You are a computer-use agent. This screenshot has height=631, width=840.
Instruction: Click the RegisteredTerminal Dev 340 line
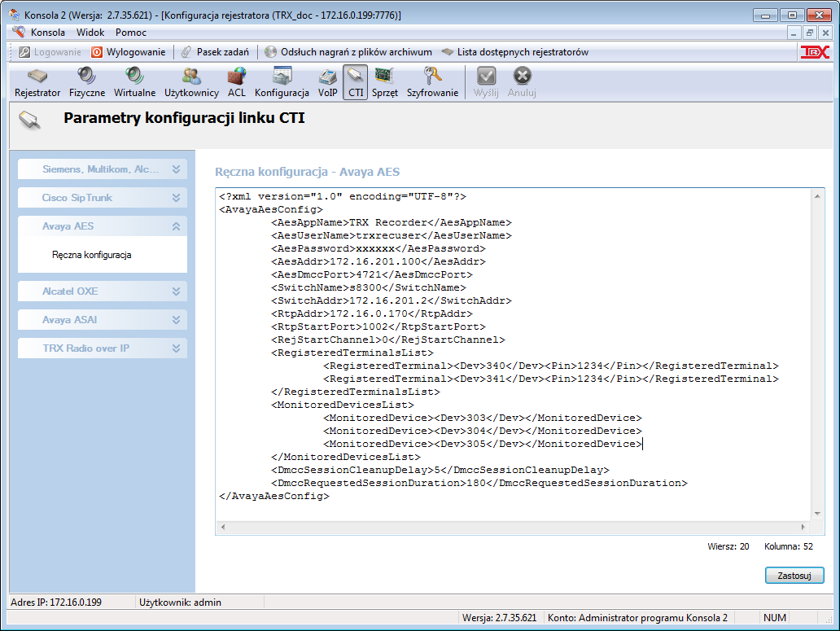pos(551,366)
